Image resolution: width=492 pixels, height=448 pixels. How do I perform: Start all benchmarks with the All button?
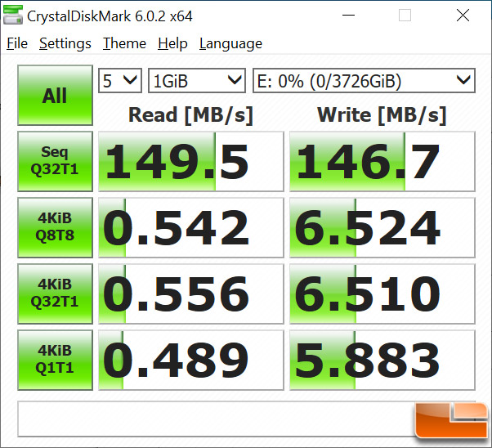[x=55, y=95]
